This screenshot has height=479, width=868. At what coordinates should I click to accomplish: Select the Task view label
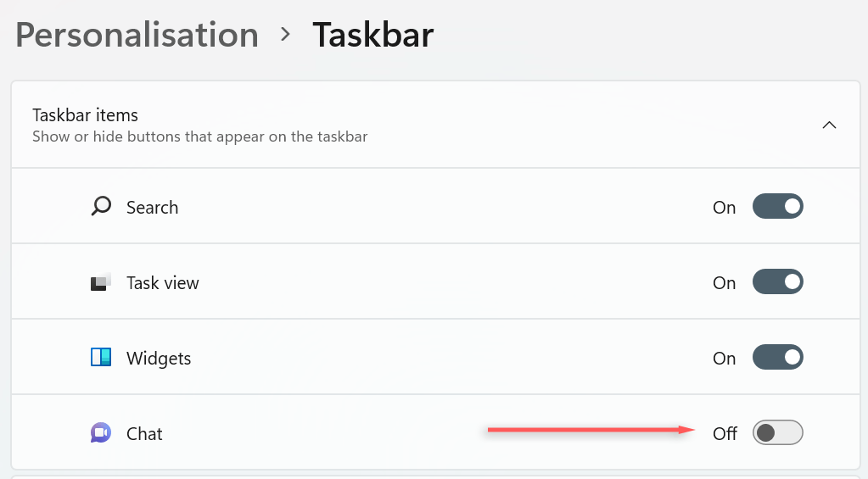[162, 283]
